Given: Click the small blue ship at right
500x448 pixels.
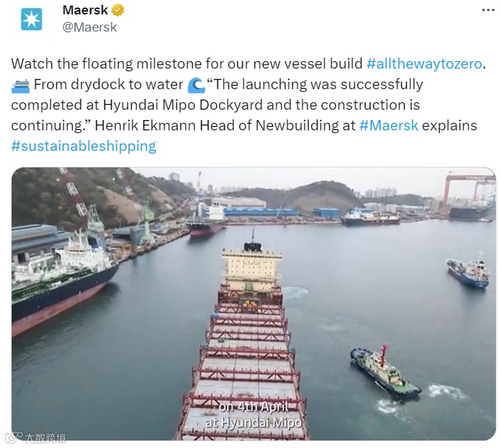Looking at the screenshot, I should click(x=468, y=272).
